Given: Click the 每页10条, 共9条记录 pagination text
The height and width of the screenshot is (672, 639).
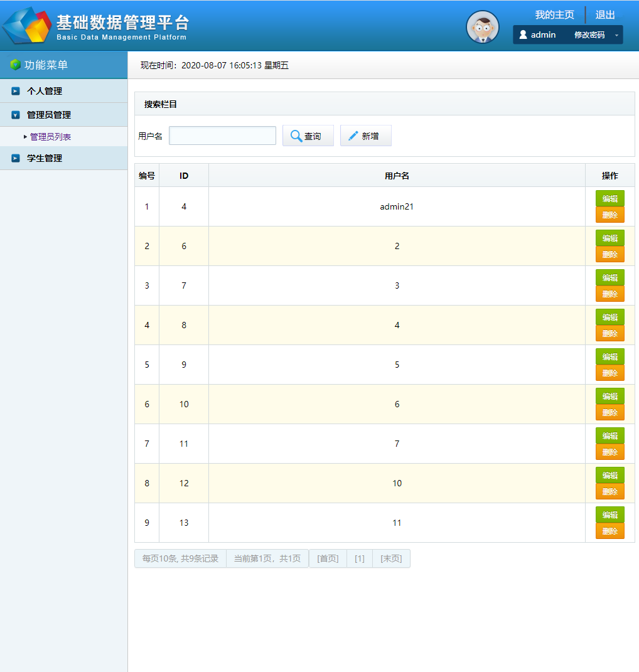Looking at the screenshot, I should (x=180, y=558).
